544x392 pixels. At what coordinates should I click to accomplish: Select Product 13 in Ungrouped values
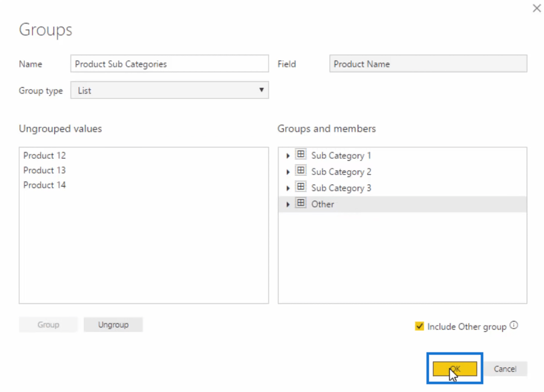pyautogui.click(x=45, y=170)
